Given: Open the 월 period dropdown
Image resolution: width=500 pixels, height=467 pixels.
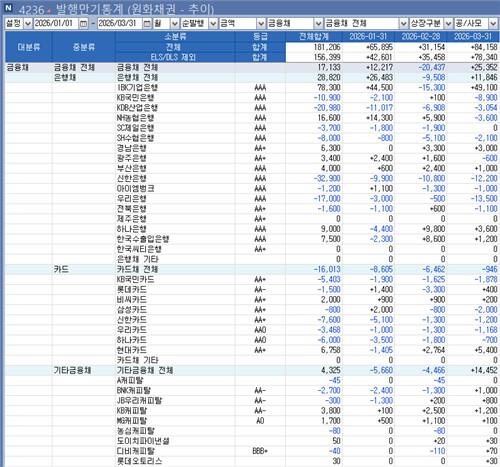Looking at the screenshot, I should coord(175,23).
